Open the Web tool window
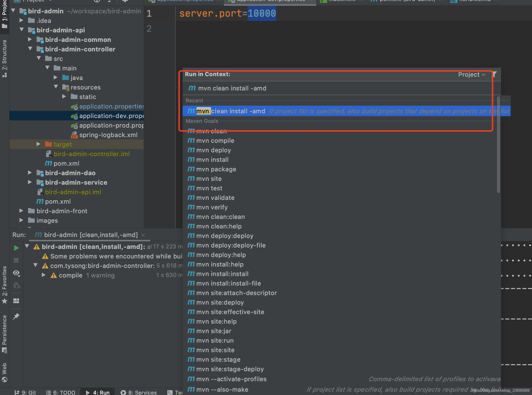Viewport: 532px width, 395px height. pos(4,373)
